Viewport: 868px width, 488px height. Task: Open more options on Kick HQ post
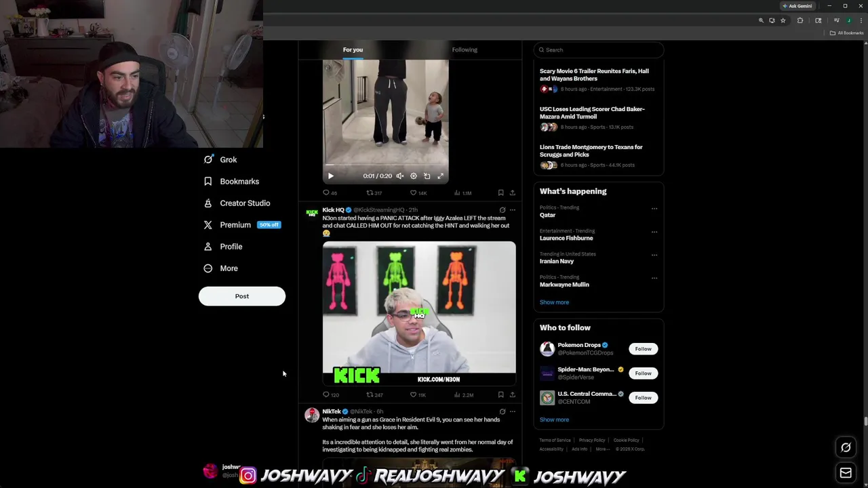coord(513,210)
